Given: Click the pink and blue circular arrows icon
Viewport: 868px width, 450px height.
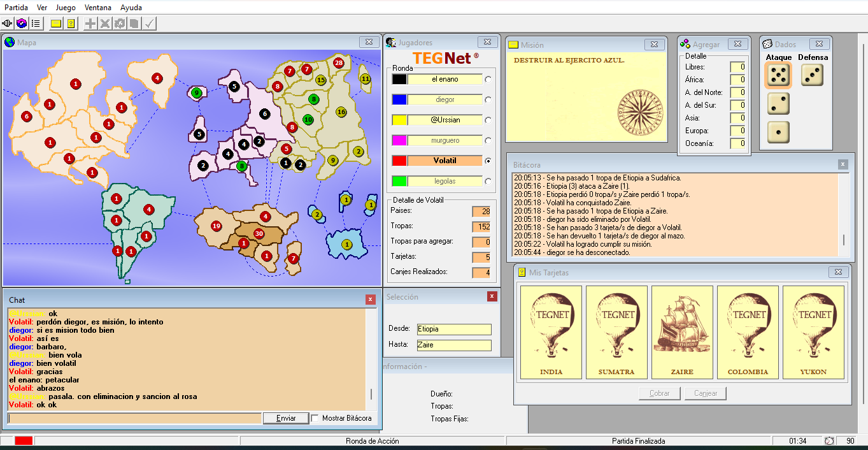Looking at the screenshot, I should [x=22, y=24].
